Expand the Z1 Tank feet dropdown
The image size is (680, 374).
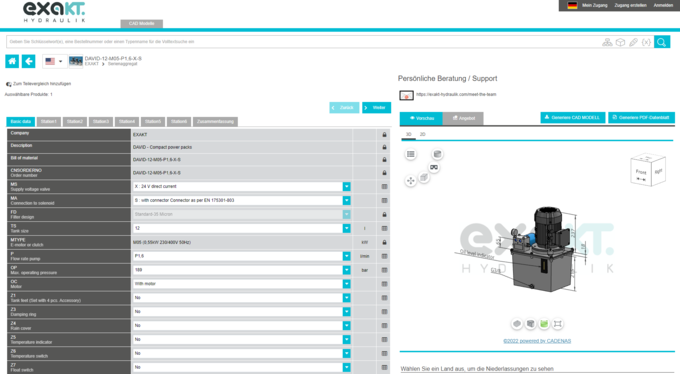tap(347, 298)
